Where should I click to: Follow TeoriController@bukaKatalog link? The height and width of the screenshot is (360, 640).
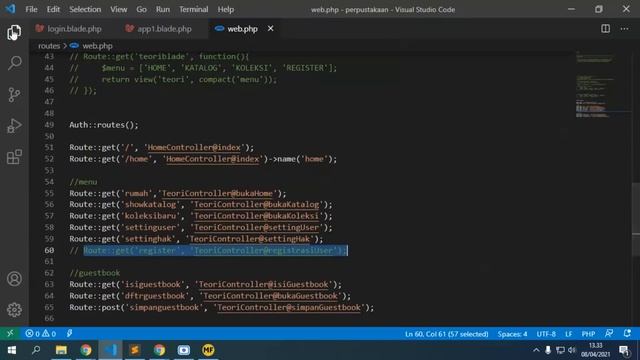tap(256, 204)
